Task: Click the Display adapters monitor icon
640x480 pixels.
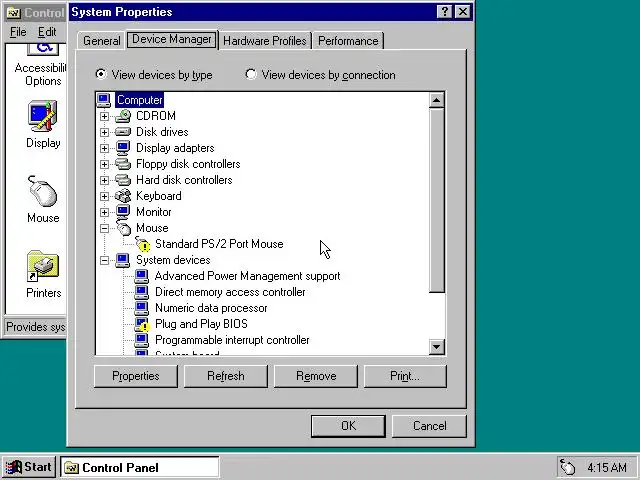Action: pos(123,148)
